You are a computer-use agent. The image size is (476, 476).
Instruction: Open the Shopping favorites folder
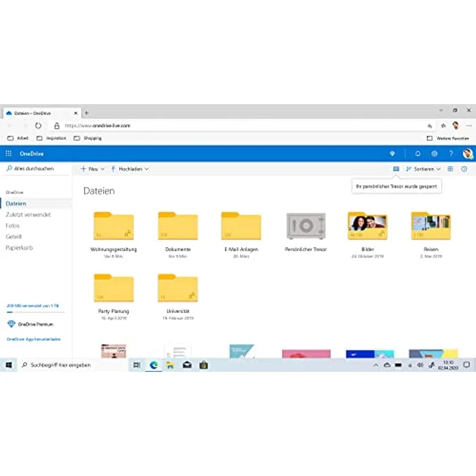(x=88, y=138)
